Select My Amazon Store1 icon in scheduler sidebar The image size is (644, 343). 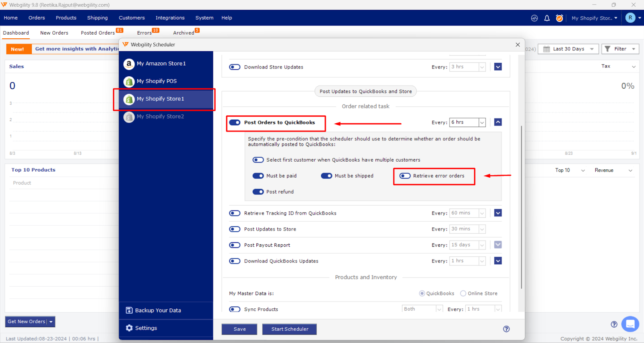129,64
